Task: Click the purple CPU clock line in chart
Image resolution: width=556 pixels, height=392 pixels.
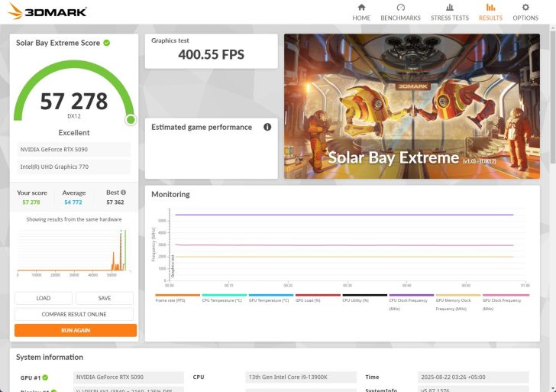Action: 344,215
